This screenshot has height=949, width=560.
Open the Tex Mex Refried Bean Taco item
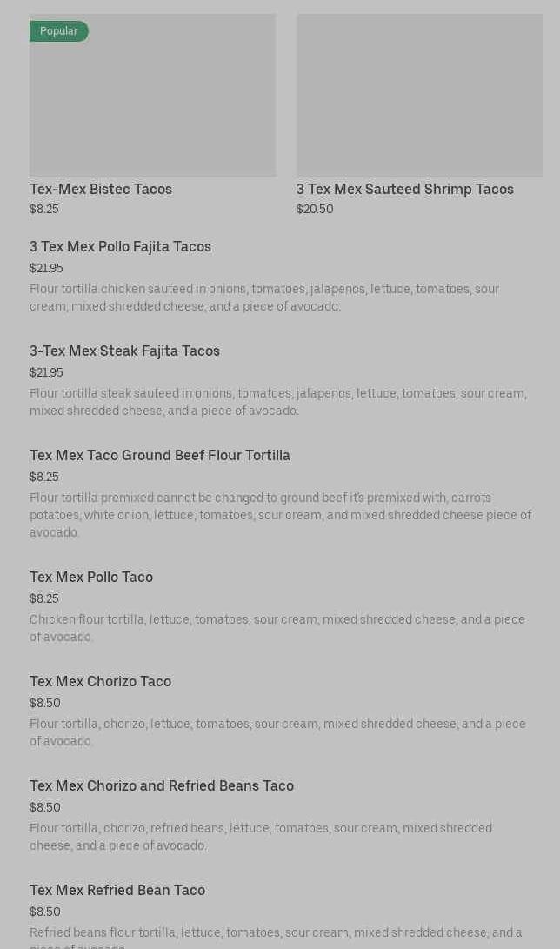117,891
